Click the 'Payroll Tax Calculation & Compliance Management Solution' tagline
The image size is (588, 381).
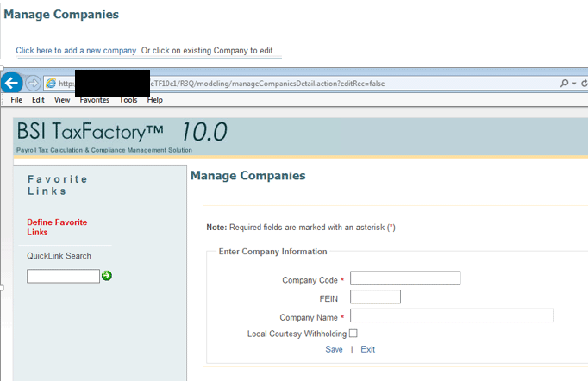(x=104, y=150)
